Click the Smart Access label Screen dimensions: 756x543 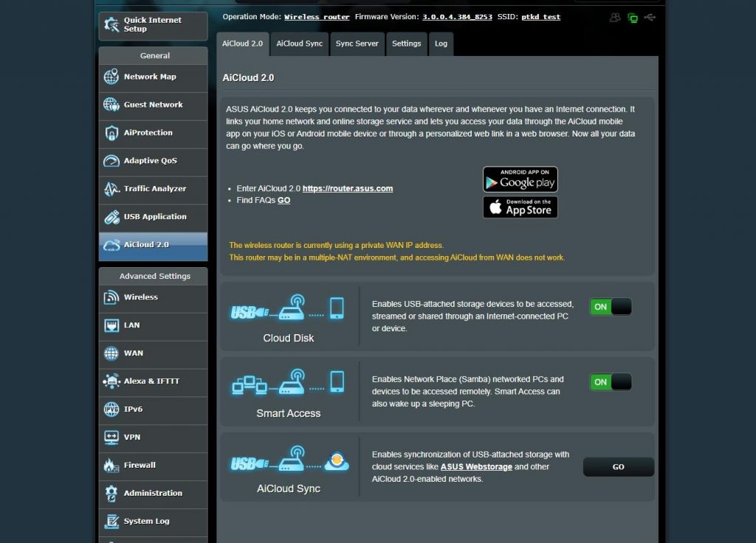pos(289,413)
